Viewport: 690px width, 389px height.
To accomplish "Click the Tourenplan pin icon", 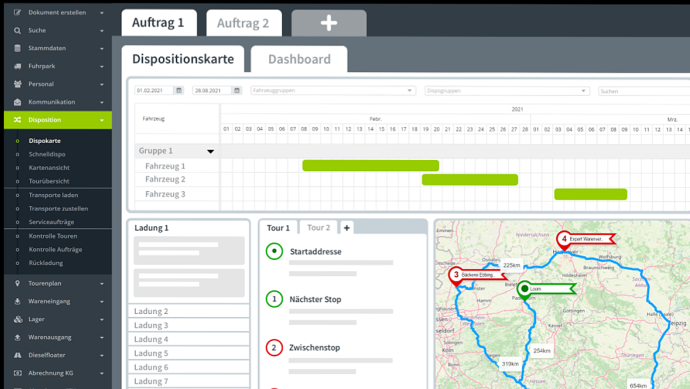I will [x=17, y=283].
